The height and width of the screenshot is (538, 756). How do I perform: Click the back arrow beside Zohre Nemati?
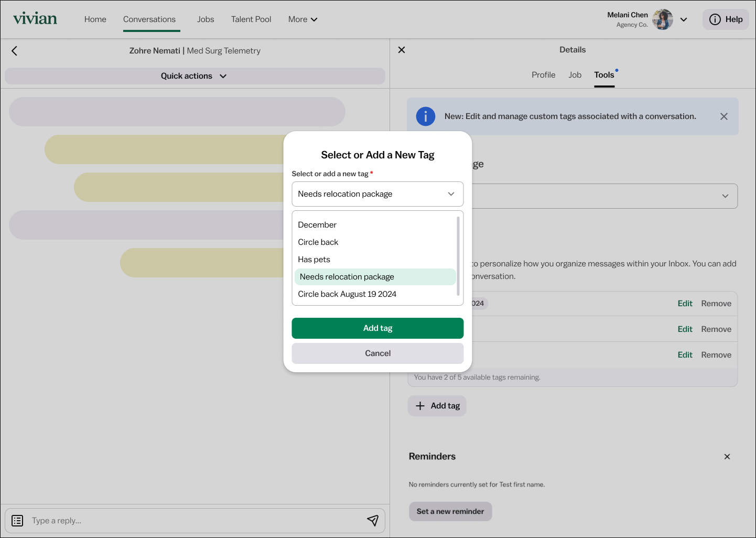(x=14, y=51)
